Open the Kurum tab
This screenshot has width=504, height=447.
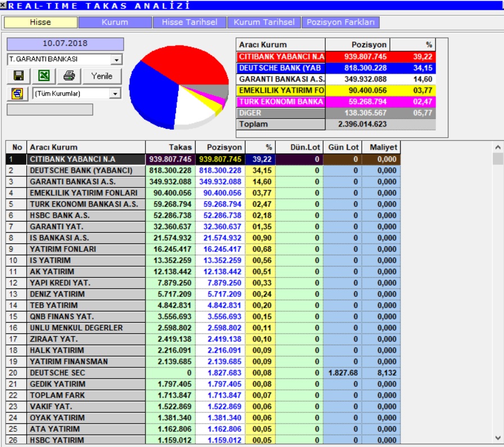[115, 22]
